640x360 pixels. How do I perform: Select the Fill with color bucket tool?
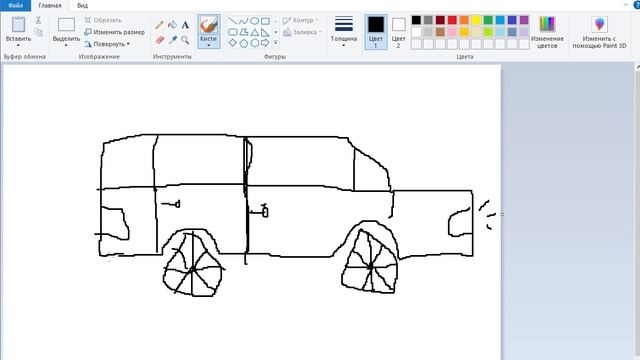coord(172,25)
